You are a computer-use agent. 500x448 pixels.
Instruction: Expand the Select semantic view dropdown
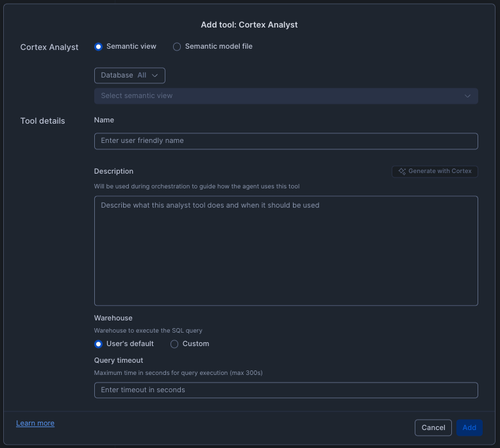286,96
